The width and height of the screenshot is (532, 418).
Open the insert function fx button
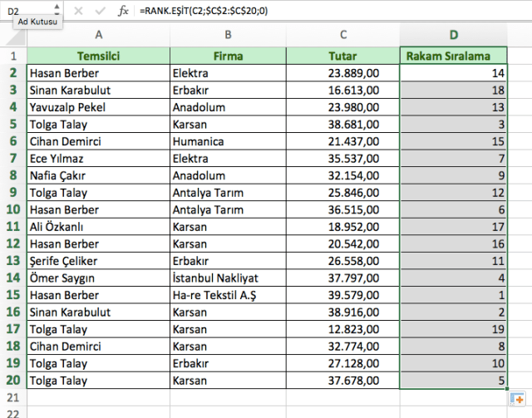(123, 11)
